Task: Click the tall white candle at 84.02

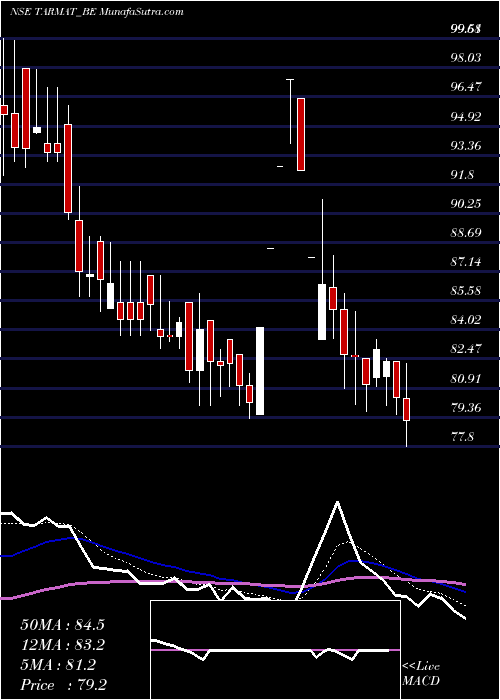Action: pos(260,371)
